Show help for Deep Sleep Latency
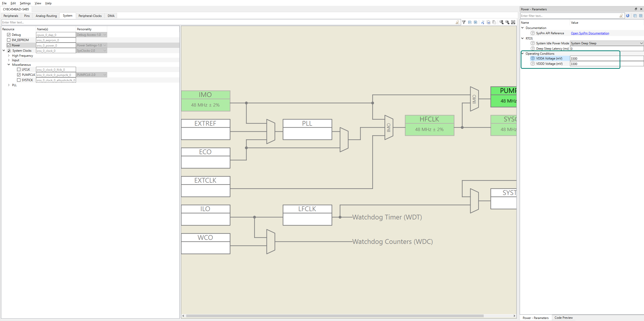This screenshot has width=644, height=321. point(533,49)
